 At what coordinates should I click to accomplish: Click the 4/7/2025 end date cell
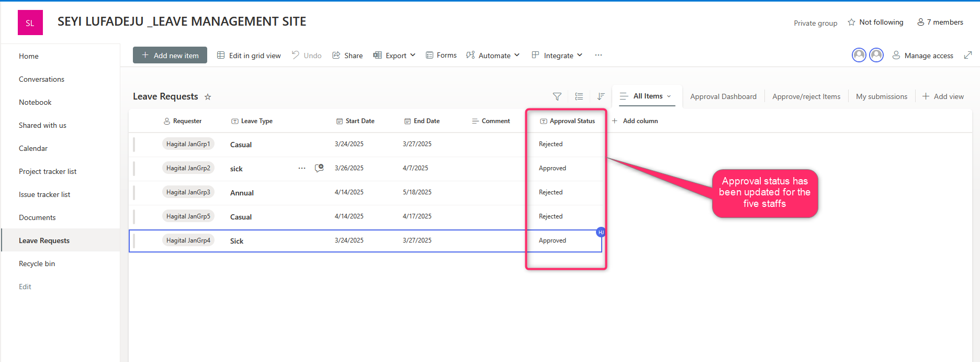(x=415, y=168)
